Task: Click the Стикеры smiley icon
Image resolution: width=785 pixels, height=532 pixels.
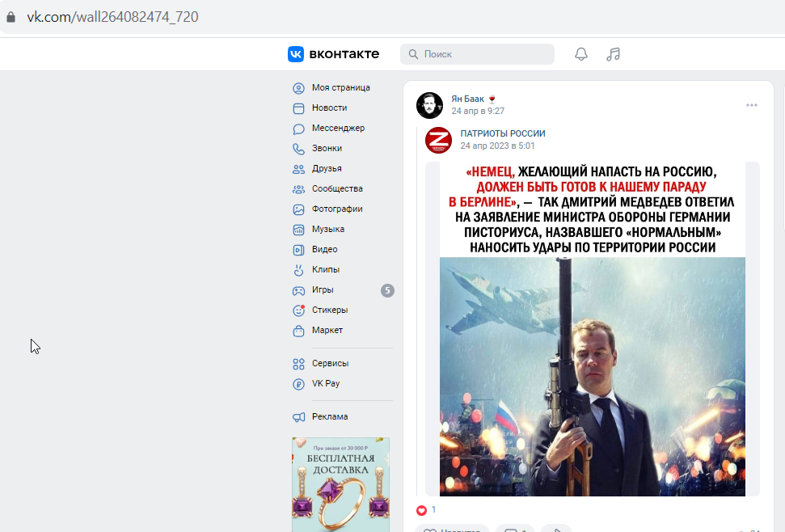Action: tap(298, 310)
